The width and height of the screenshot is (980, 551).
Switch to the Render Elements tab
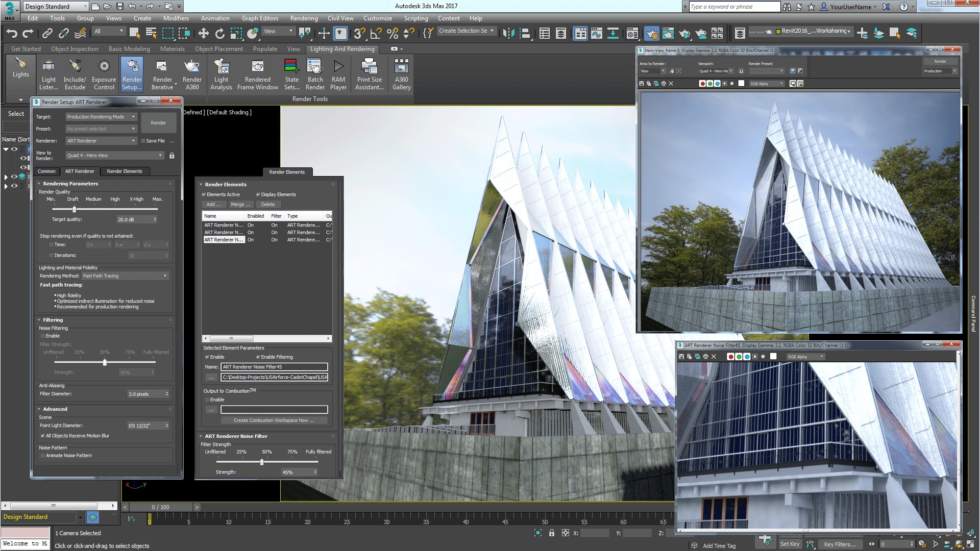(x=125, y=171)
